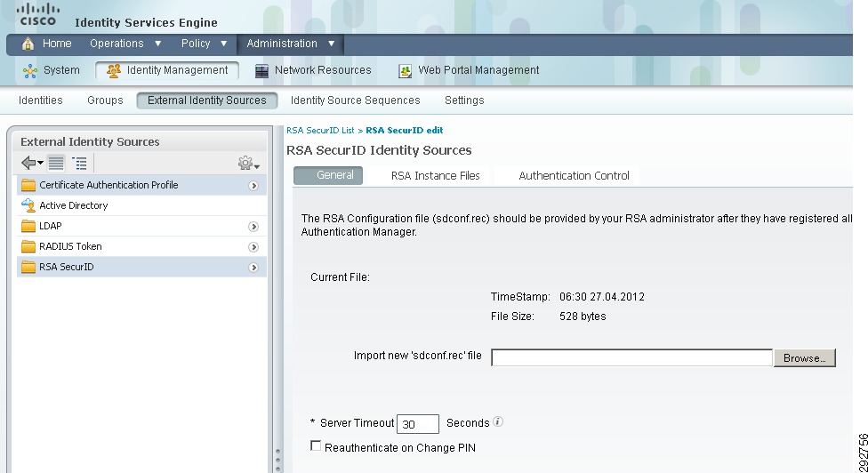Expand the LDAP row arrow

pyautogui.click(x=253, y=227)
